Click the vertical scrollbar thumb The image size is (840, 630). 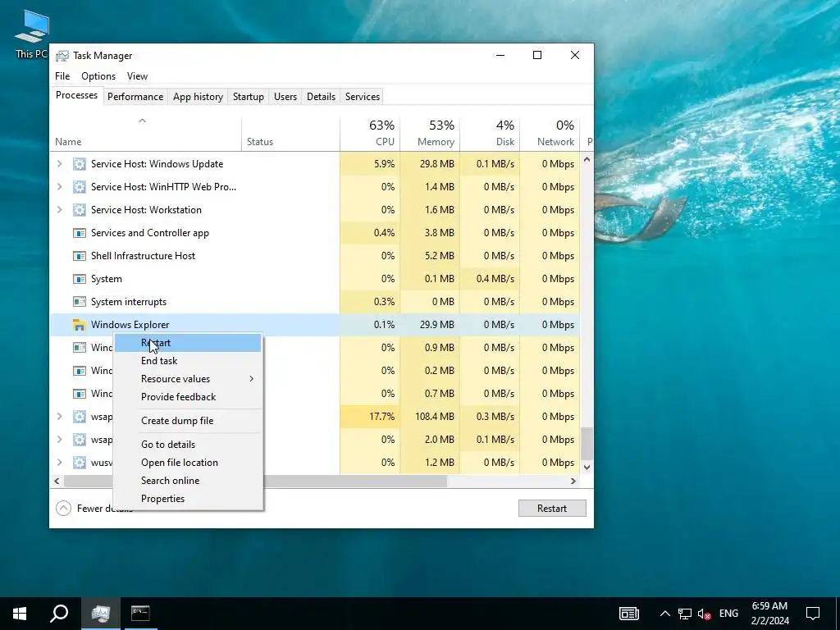coord(587,443)
